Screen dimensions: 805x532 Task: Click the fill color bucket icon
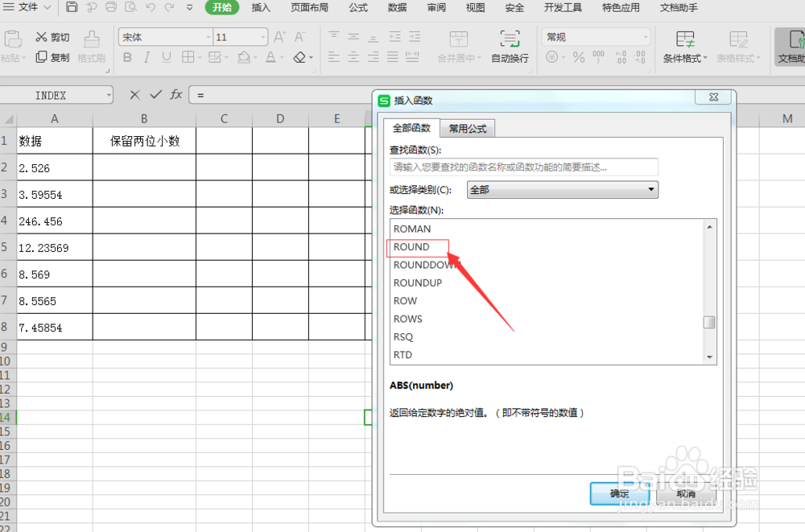[244, 57]
